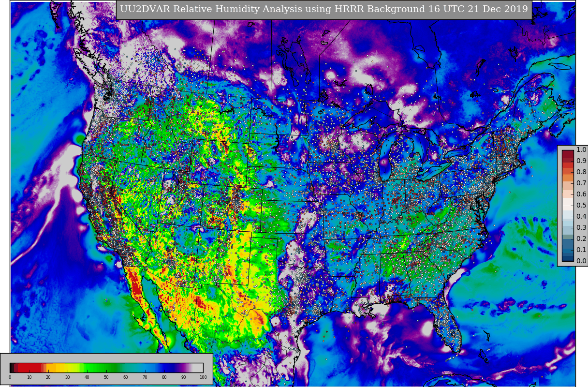Select the '20' label on bottom colorbar
The width and height of the screenshot is (588, 387).
point(48,377)
